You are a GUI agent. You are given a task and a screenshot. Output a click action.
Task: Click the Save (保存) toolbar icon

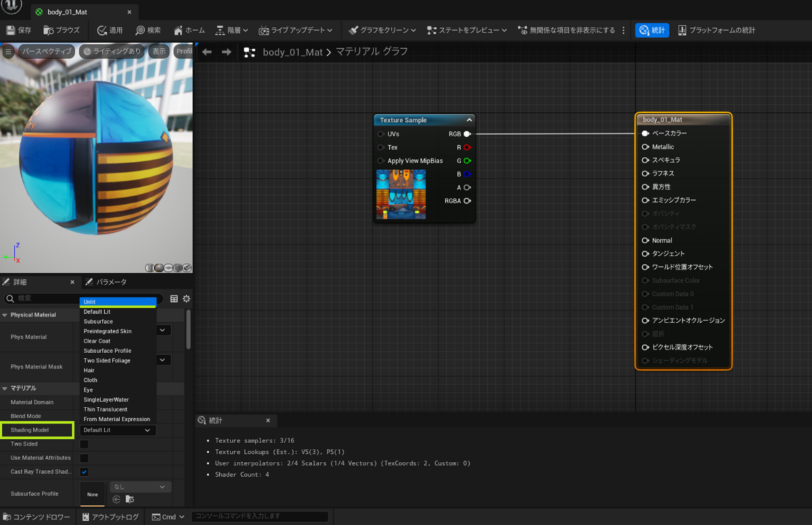(x=18, y=30)
